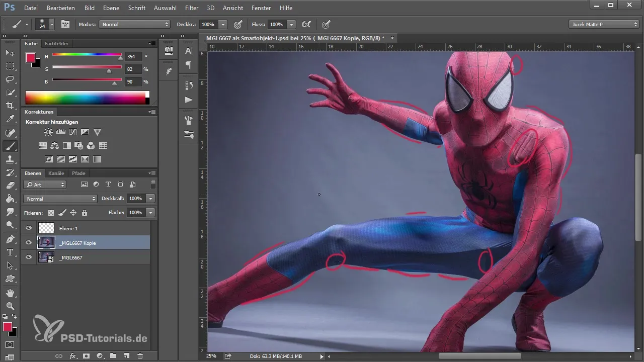Add a Levels adjustment
Viewport: 644px width, 362px height.
pyautogui.click(x=61, y=132)
